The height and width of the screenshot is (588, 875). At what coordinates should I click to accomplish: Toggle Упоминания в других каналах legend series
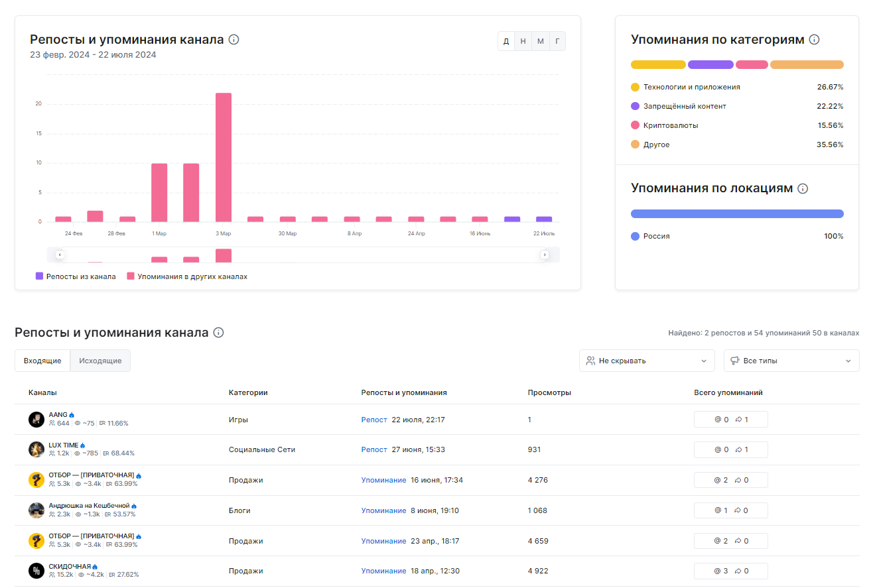click(187, 276)
